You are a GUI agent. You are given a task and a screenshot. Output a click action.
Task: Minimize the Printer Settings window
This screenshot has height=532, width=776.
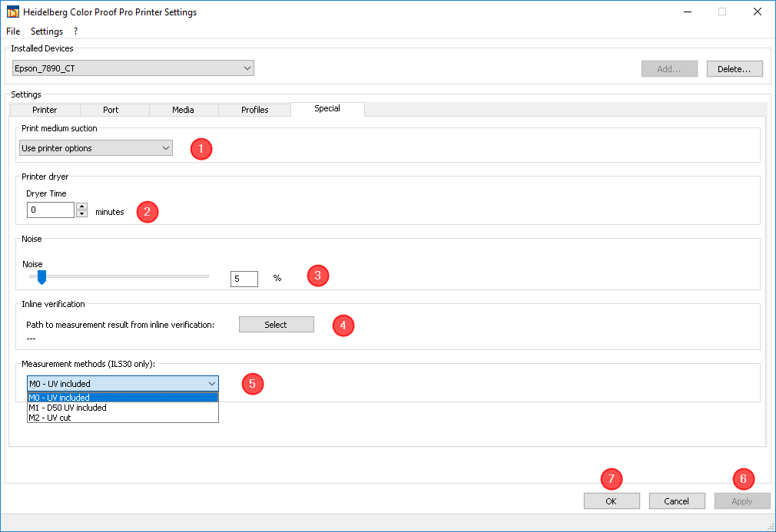pyautogui.click(x=688, y=12)
